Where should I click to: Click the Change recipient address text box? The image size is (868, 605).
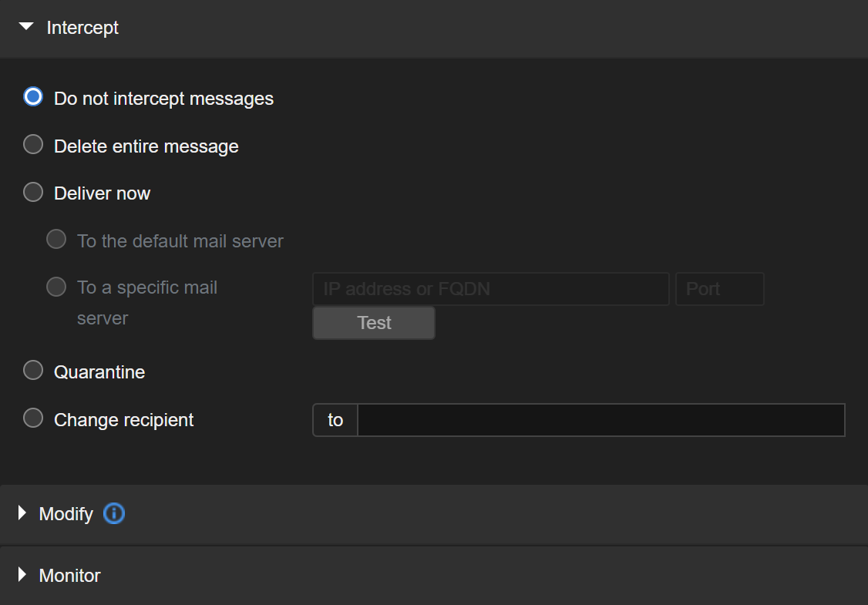[601, 421]
